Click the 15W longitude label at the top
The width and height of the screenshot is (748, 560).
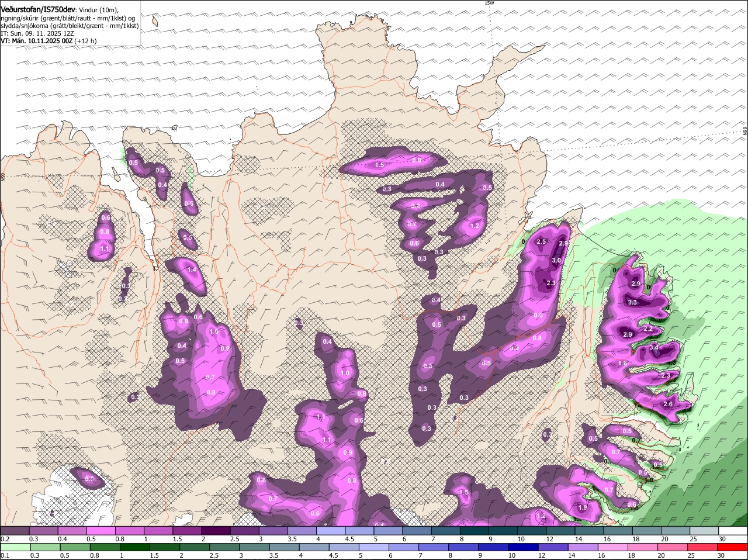[x=489, y=3]
